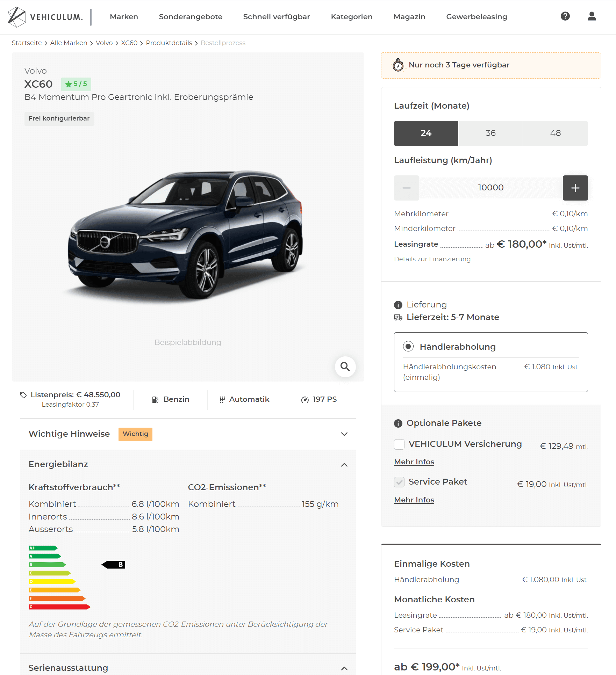Click the speedometer icon beside 197 PS
Screen dimensions: 616x675
pyautogui.click(x=305, y=400)
